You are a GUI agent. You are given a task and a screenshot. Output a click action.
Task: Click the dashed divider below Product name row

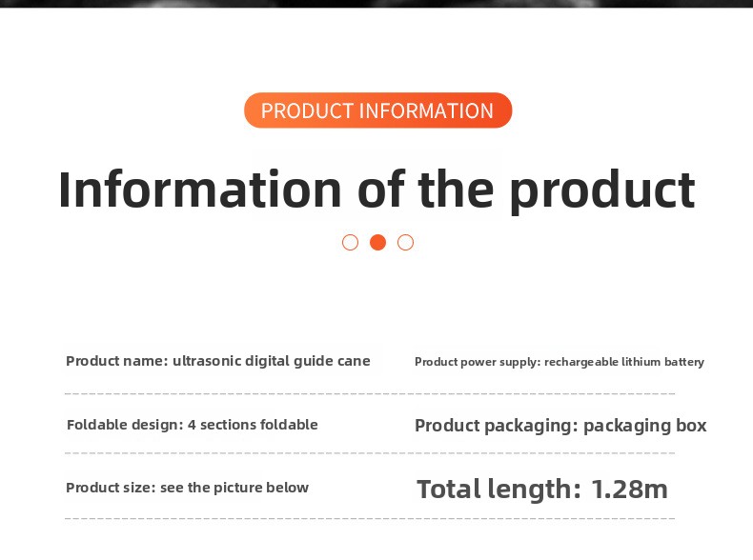click(x=370, y=392)
